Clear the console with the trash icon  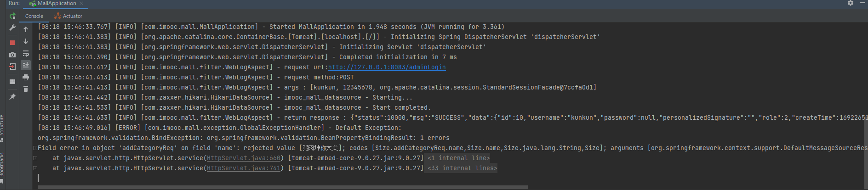(x=26, y=89)
